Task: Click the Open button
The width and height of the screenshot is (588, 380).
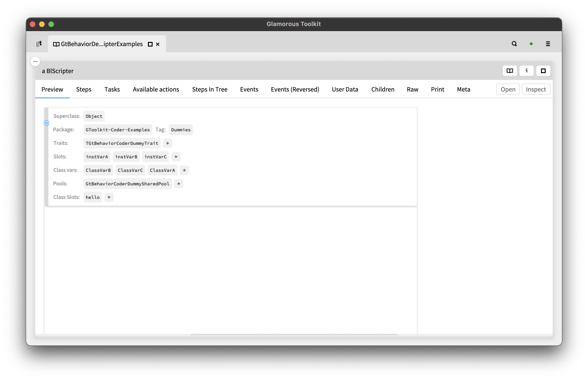Action: point(508,89)
